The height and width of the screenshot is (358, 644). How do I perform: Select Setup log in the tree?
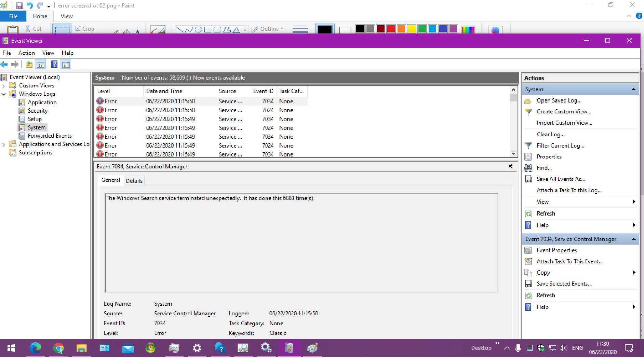[x=35, y=119]
